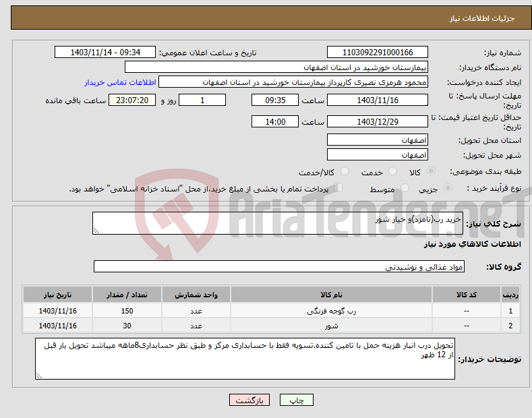The image size is (532, 418).
Task: Click the resize handle of the توضیحات خریدار textarea
Action: 39,376
